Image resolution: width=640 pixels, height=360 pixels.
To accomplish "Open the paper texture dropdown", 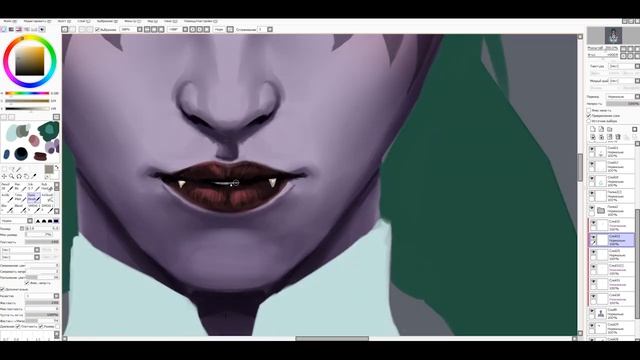I will (637, 66).
